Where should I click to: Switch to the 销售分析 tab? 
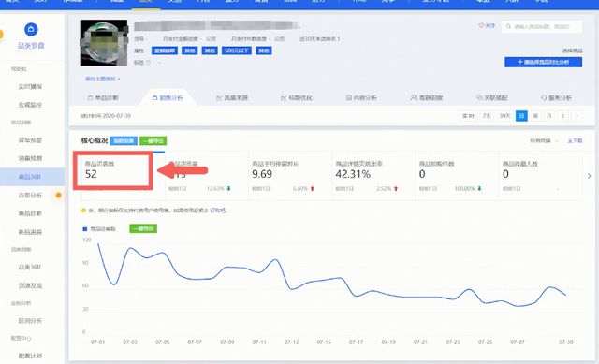pos(168,97)
